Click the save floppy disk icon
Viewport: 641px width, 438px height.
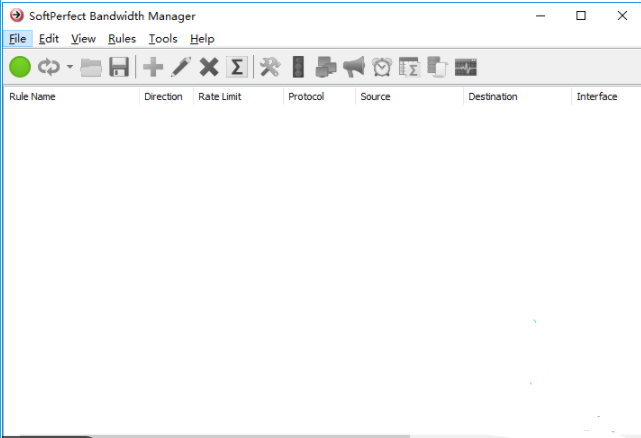(119, 67)
